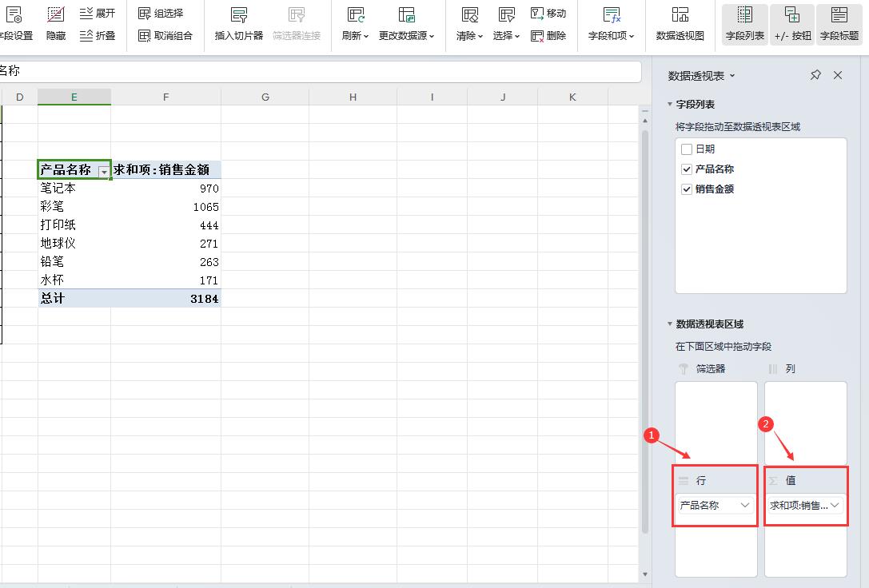
Task: Insert a slicer with 插入切片器
Action: (239, 23)
